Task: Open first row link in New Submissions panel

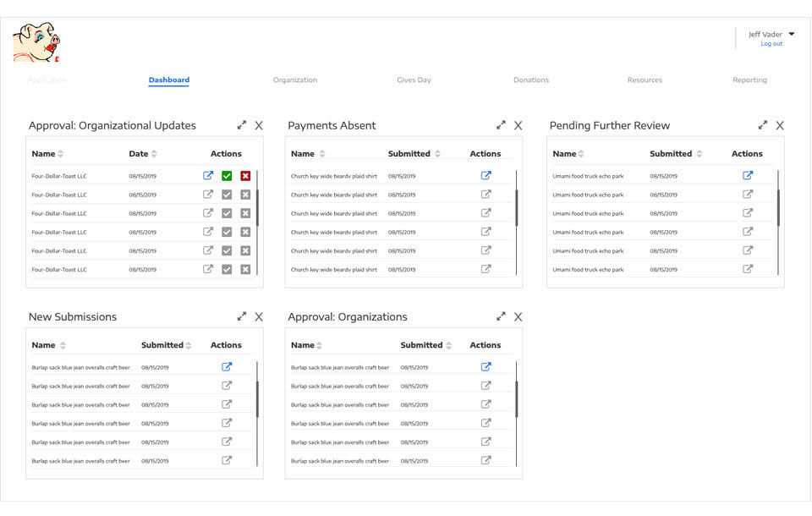Action: (227, 367)
